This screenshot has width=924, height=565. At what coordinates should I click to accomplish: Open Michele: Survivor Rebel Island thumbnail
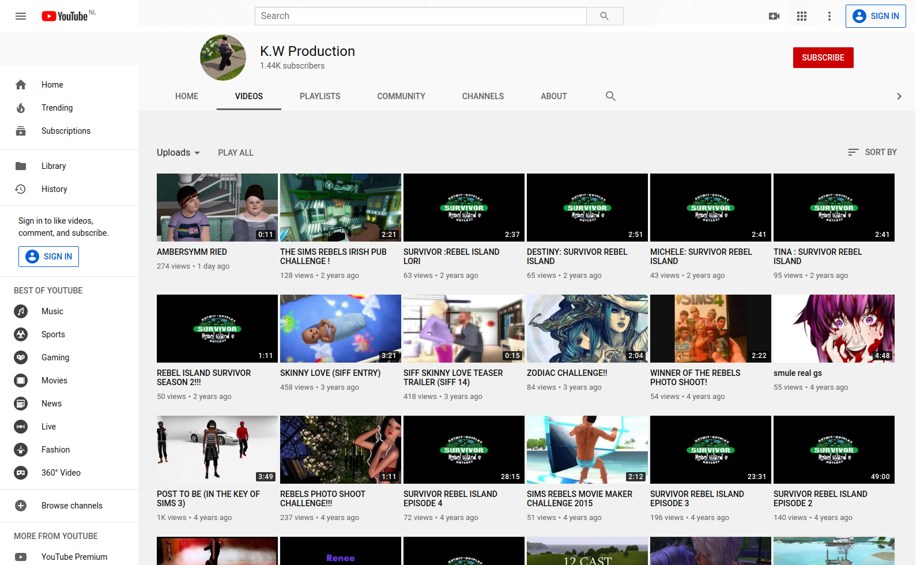pos(711,208)
